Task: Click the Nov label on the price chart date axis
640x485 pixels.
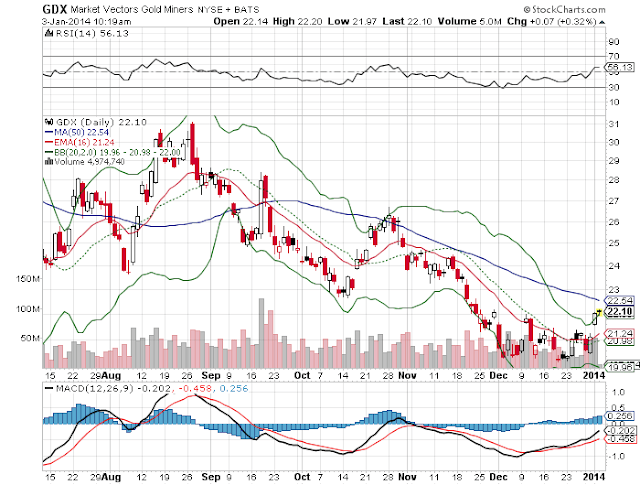Action: tap(407, 375)
